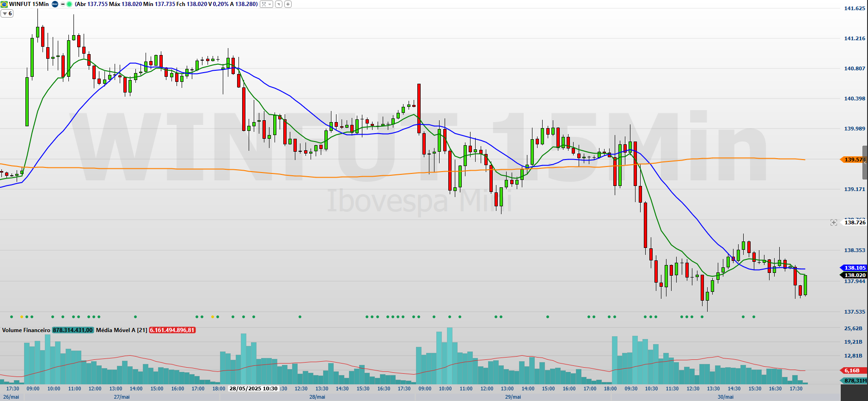
Task: Click the Brazil flag icon beside WINFUT
Action: click(x=4, y=4)
